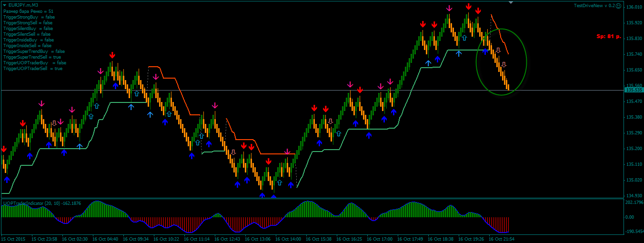
Task: Click the 136.010 price scale label
Action: click(634, 7)
